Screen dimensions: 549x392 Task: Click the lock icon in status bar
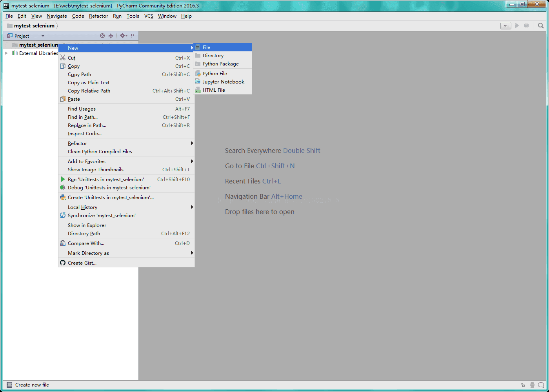(x=523, y=385)
